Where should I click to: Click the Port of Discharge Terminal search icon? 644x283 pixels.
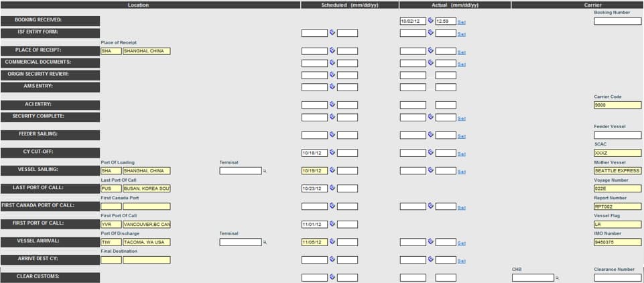tap(265, 243)
